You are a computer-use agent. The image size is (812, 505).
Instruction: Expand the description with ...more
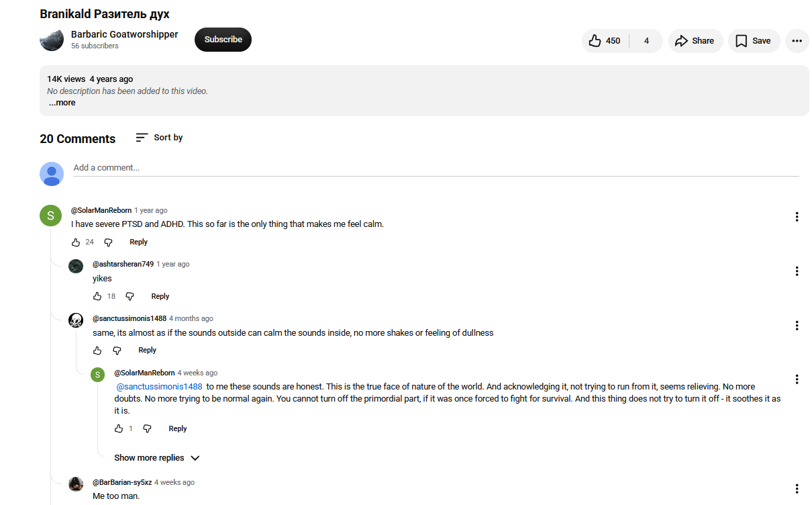point(62,103)
